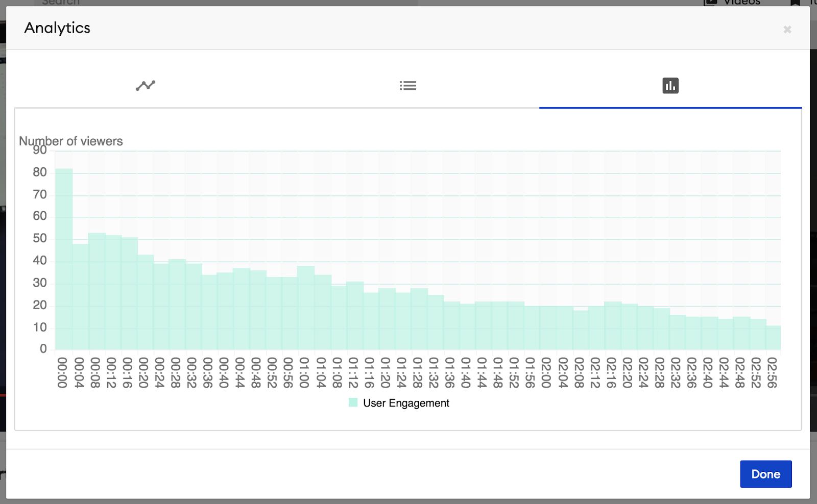
Task: Select the tallest bar at 00:00
Action: (x=64, y=259)
